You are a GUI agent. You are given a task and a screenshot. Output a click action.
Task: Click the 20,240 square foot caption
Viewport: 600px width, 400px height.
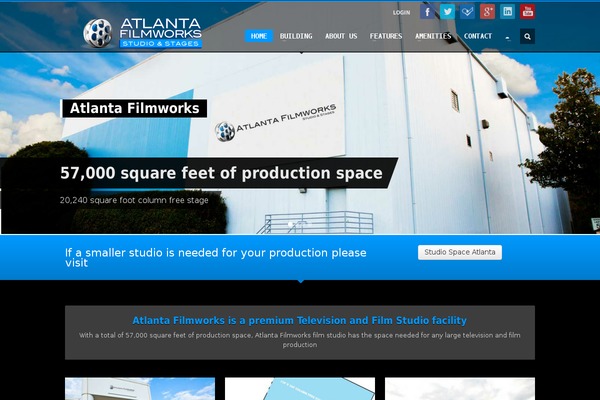[x=134, y=200]
